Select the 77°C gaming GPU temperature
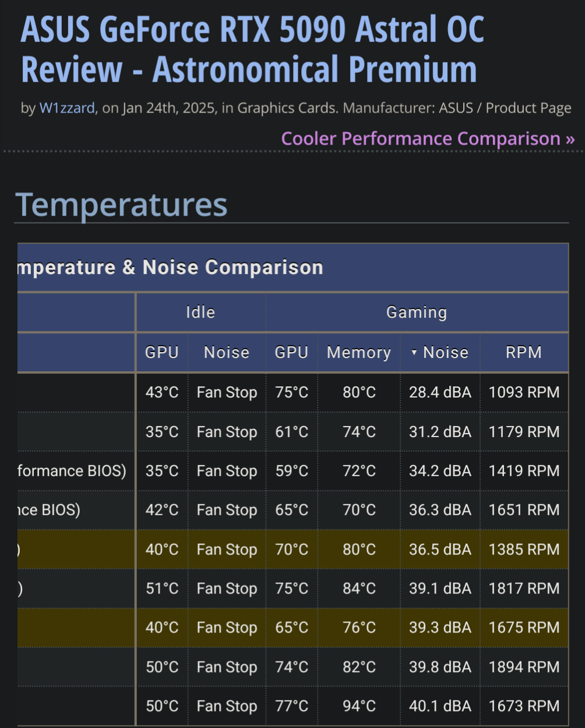 coord(291,706)
